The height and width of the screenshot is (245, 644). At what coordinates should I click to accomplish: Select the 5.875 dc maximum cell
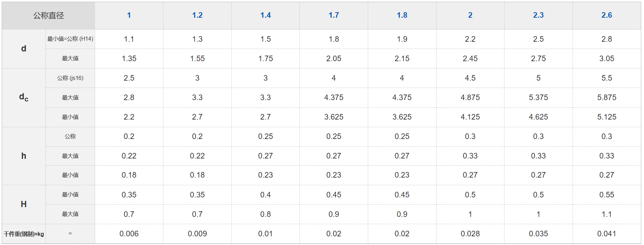coord(607,98)
